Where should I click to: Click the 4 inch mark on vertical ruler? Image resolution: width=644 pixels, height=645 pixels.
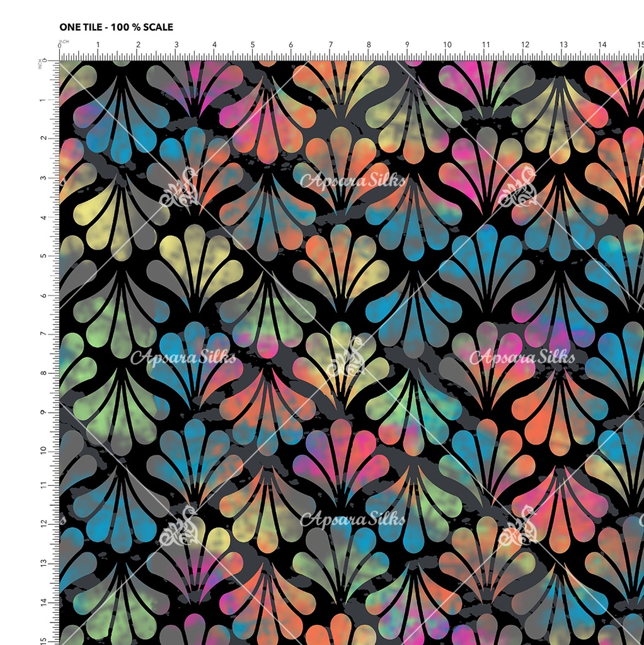click(43, 217)
